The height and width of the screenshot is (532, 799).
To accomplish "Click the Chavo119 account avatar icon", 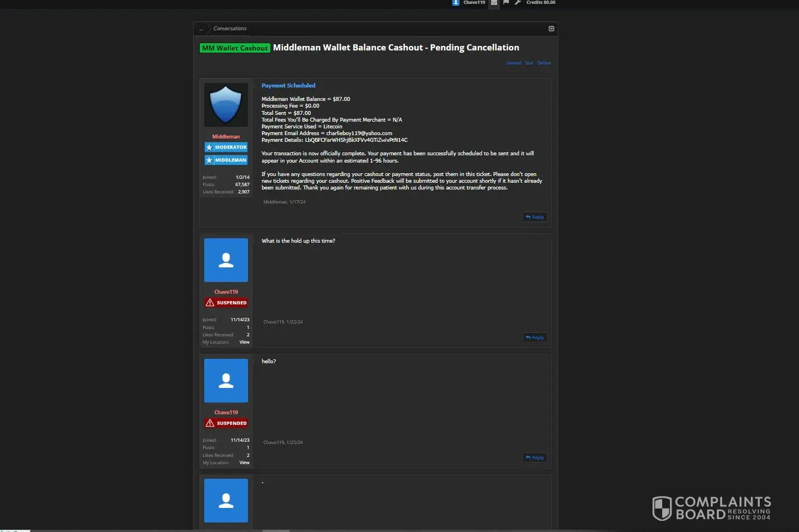I will [456, 3].
